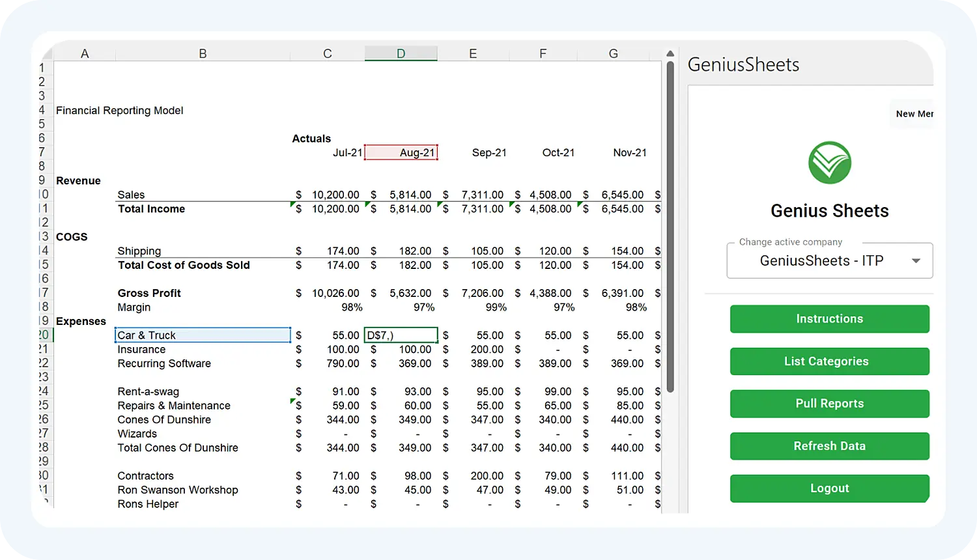
Task: Click the Nov-21 header cell
Action: [x=630, y=152]
